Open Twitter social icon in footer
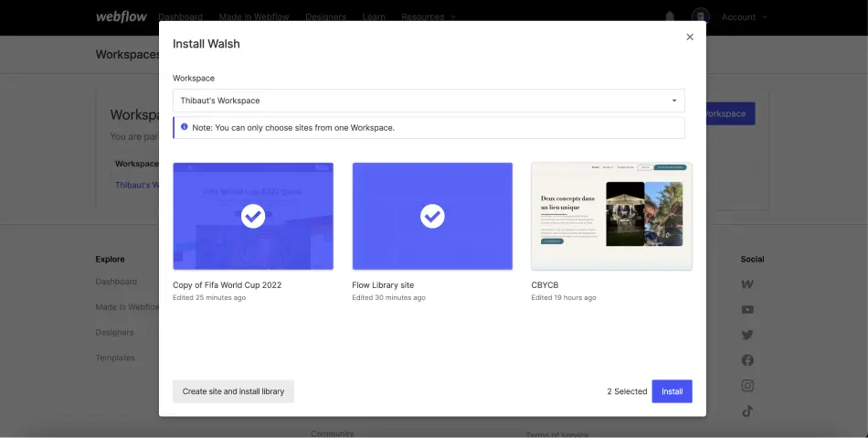The height and width of the screenshot is (438, 868). (747, 335)
